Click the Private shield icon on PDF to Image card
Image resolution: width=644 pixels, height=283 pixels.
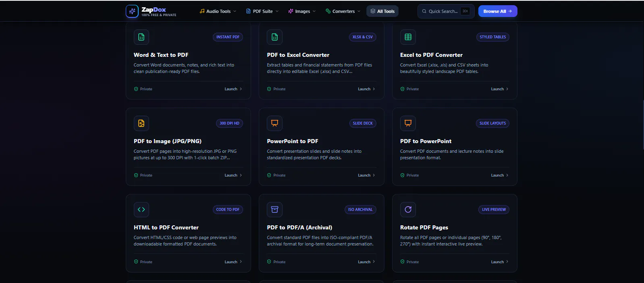[136, 175]
